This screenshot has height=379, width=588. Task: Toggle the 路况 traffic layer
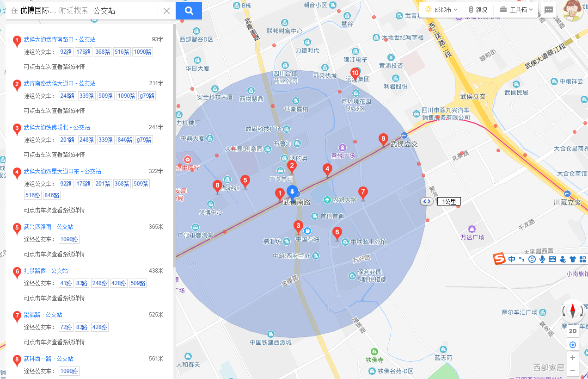click(478, 10)
